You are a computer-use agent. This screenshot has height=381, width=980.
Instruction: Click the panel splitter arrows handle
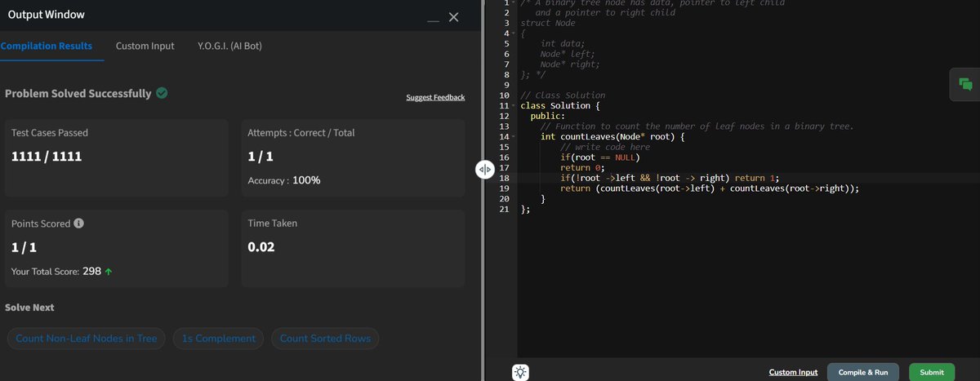coord(484,169)
